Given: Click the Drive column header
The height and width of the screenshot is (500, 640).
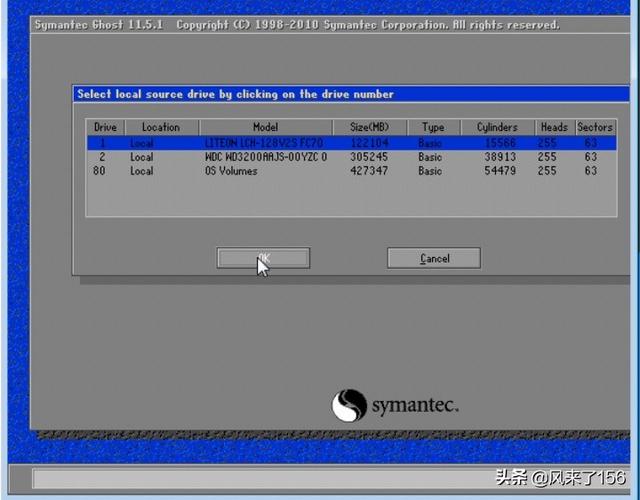Looking at the screenshot, I should click(x=105, y=127).
